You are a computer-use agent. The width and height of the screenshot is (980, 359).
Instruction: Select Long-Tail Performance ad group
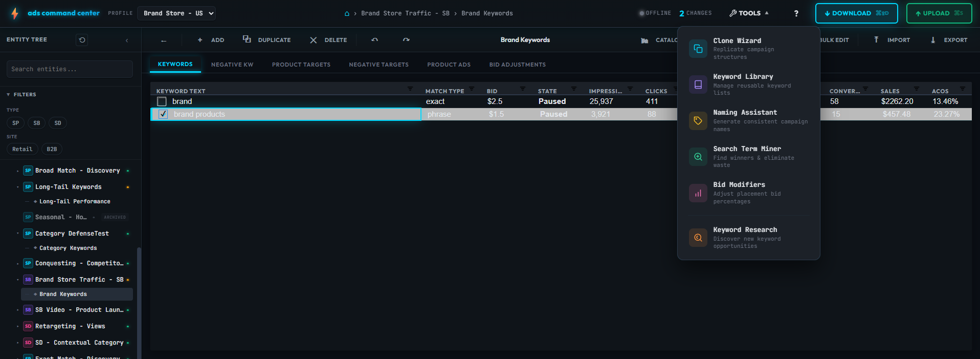(75, 202)
